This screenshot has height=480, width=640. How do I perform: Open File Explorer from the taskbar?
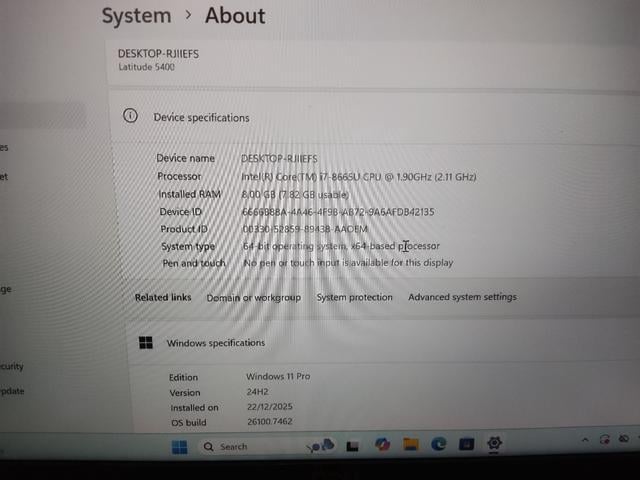coord(410,444)
